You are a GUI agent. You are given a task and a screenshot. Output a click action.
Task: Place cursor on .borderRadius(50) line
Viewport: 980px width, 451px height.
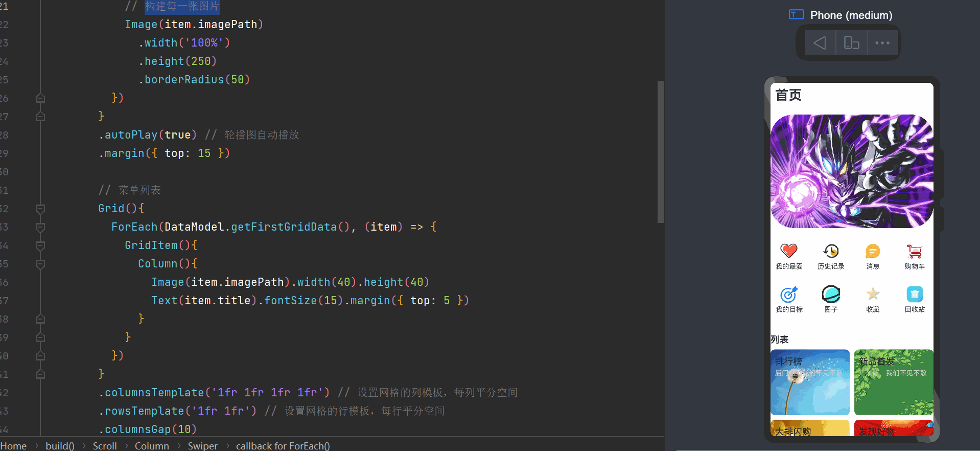(194, 80)
